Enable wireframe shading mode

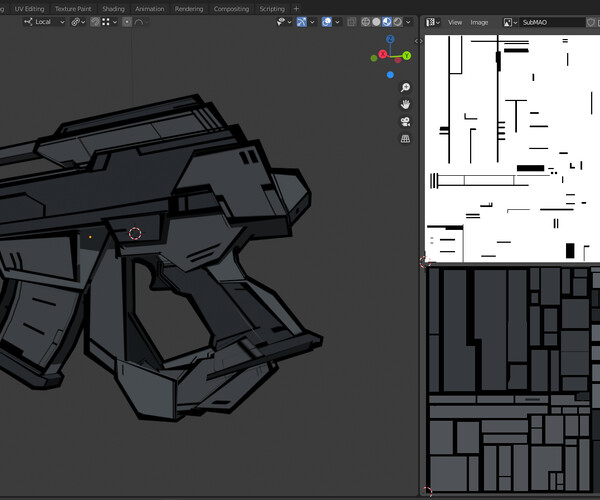[x=365, y=21]
